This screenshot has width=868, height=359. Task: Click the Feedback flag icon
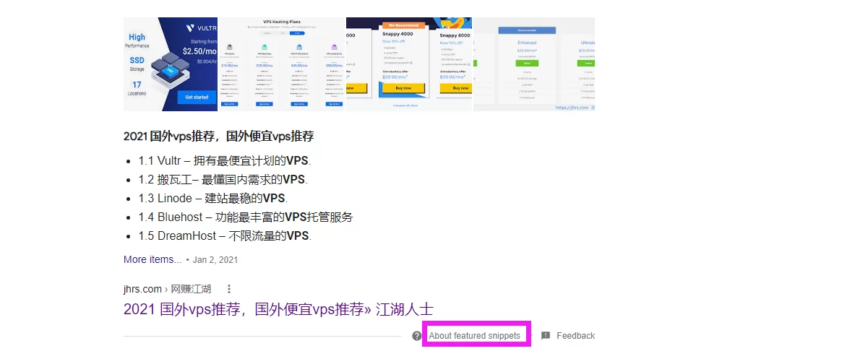546,336
